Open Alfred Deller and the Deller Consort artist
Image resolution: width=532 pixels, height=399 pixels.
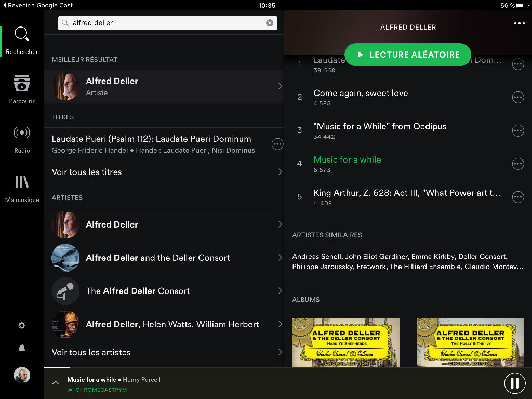click(164, 258)
